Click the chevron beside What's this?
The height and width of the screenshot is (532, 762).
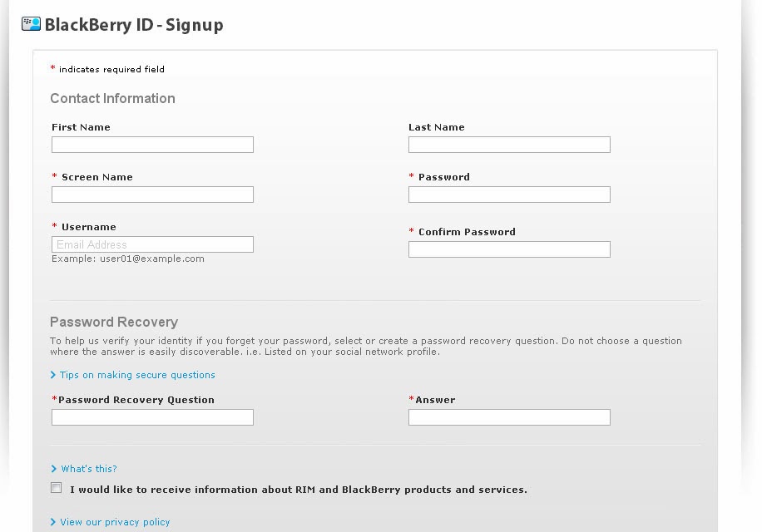tap(53, 469)
